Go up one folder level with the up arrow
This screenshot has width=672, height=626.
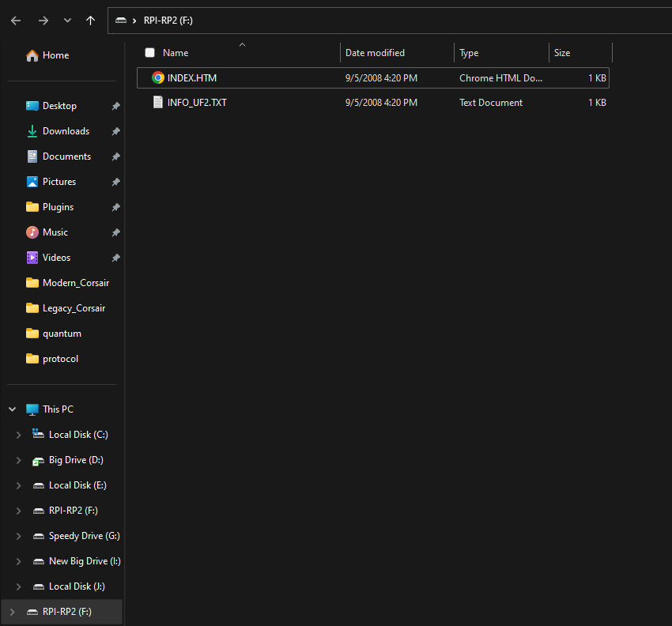90,21
